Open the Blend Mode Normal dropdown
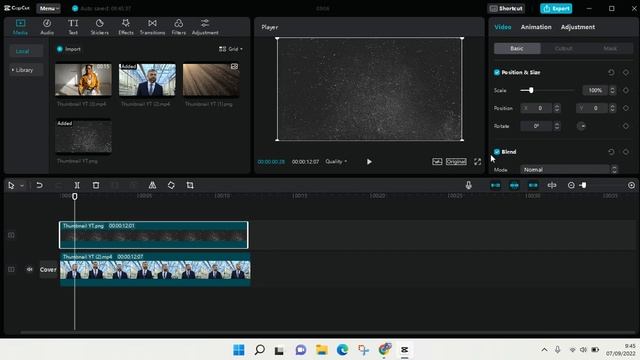Screen dimensions: 640x360 point(569,169)
